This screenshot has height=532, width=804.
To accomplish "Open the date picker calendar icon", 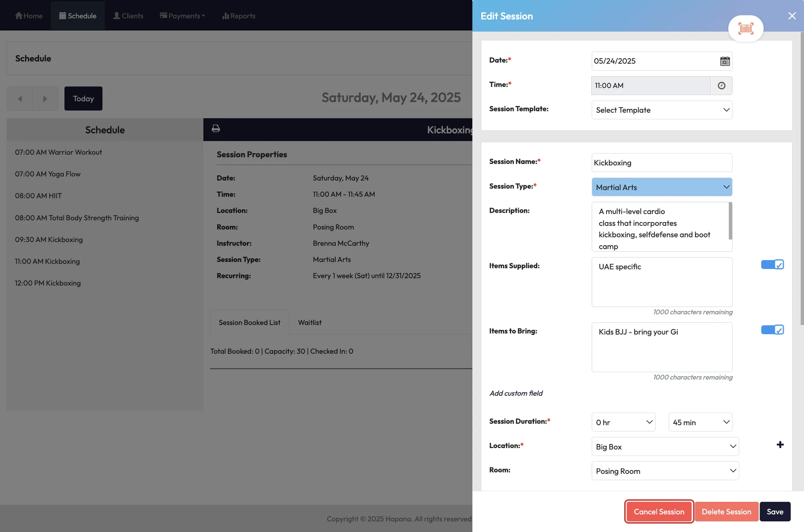I will (x=725, y=61).
